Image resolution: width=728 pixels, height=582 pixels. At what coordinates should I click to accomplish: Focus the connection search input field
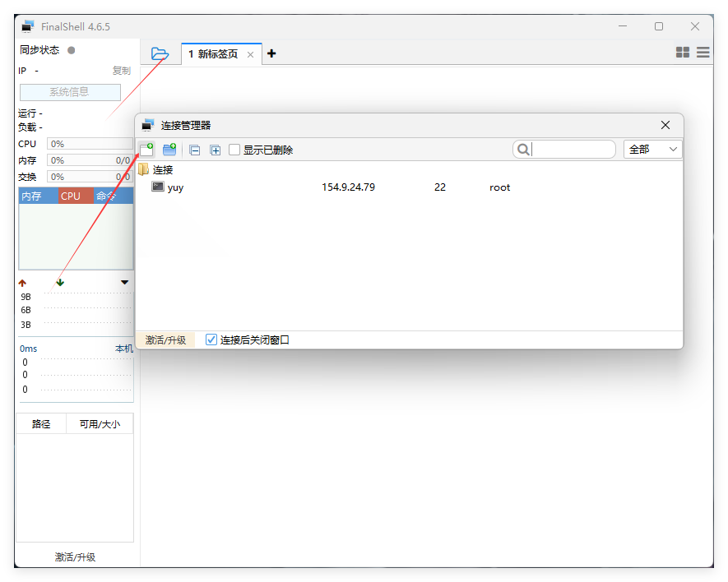(573, 150)
